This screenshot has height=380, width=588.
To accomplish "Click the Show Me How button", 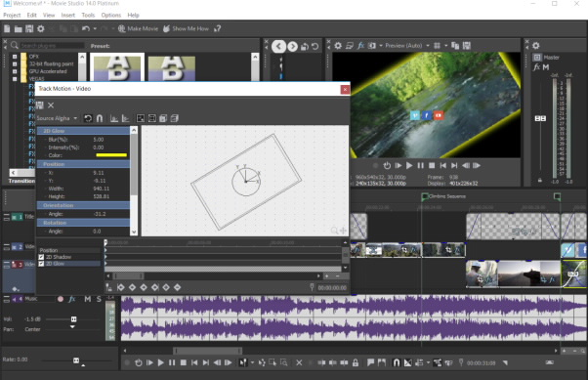I will [x=186, y=28].
